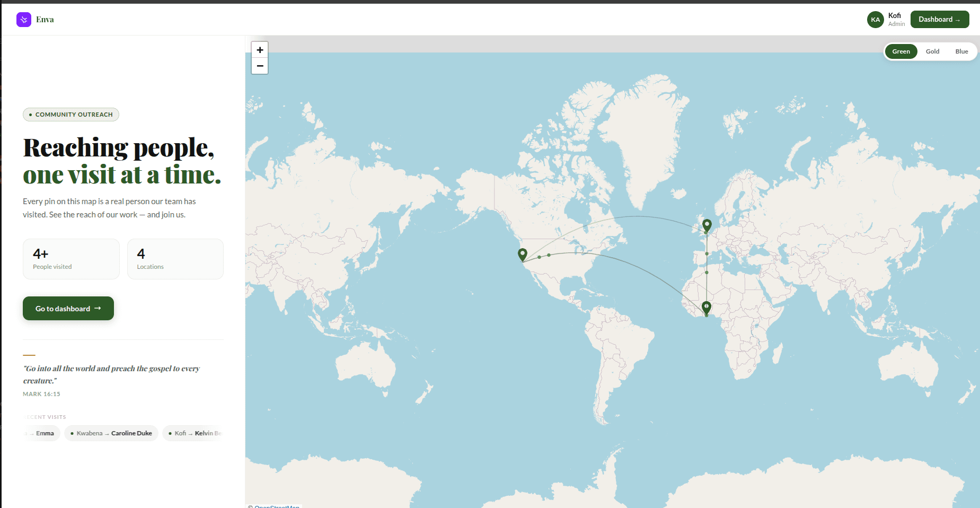Click the purple Enva logo icon

[23, 19]
